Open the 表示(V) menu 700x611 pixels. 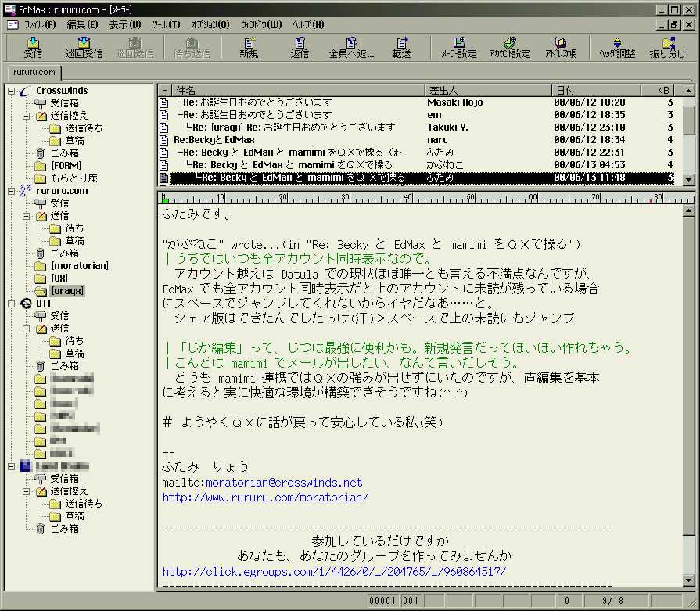[125, 24]
